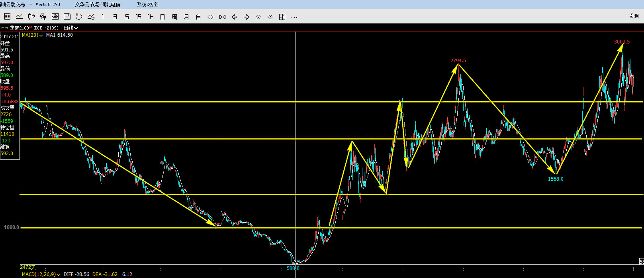Click the 2794.5 high price label
644x278 pixels.
click(458, 61)
